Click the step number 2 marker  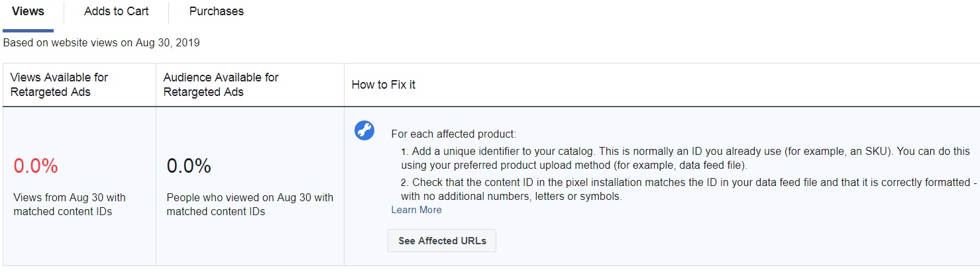click(x=404, y=183)
